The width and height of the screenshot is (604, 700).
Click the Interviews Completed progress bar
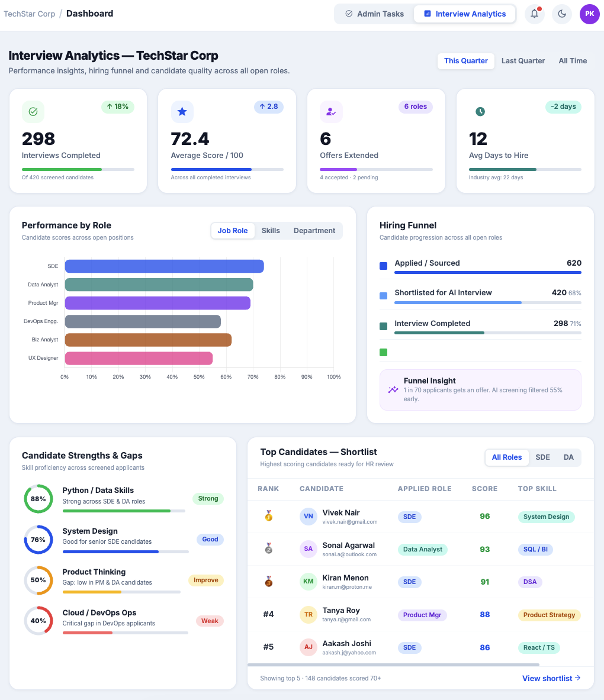[x=78, y=170]
